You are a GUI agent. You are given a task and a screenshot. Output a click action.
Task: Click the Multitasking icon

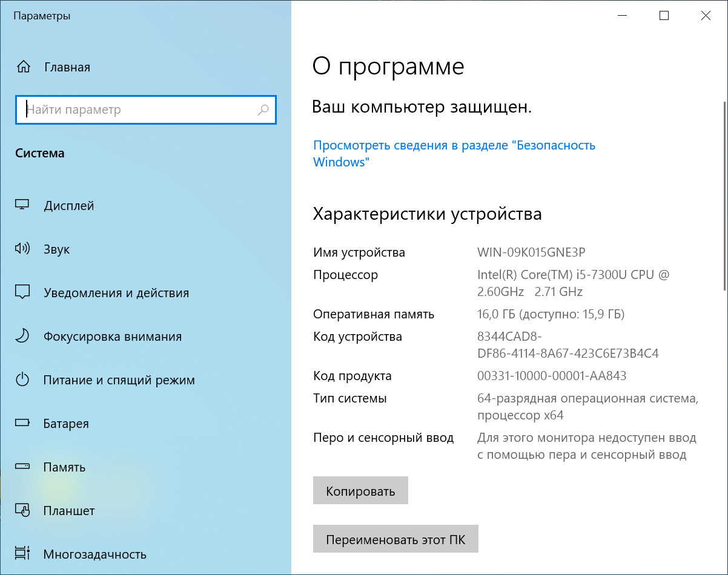pyautogui.click(x=22, y=554)
